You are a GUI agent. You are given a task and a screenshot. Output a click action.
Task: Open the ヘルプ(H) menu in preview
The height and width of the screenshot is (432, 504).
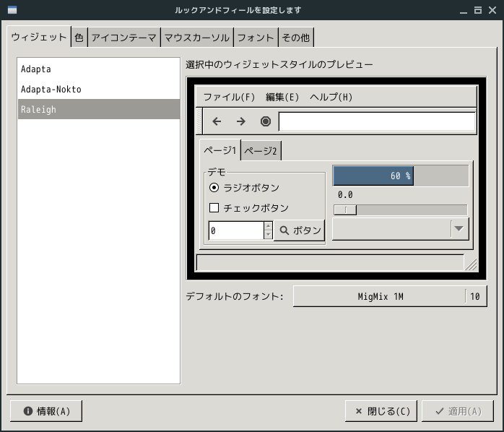click(x=331, y=97)
